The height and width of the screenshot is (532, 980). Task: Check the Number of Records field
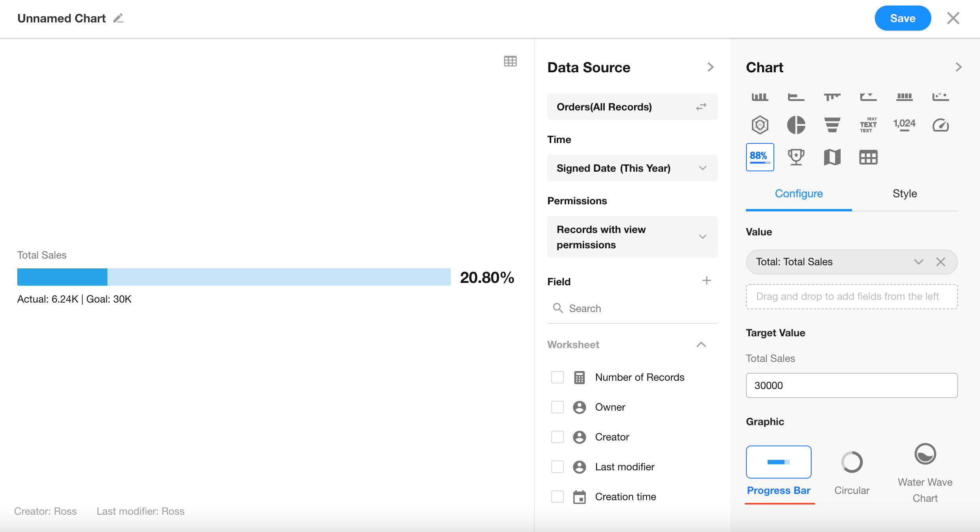pos(557,377)
